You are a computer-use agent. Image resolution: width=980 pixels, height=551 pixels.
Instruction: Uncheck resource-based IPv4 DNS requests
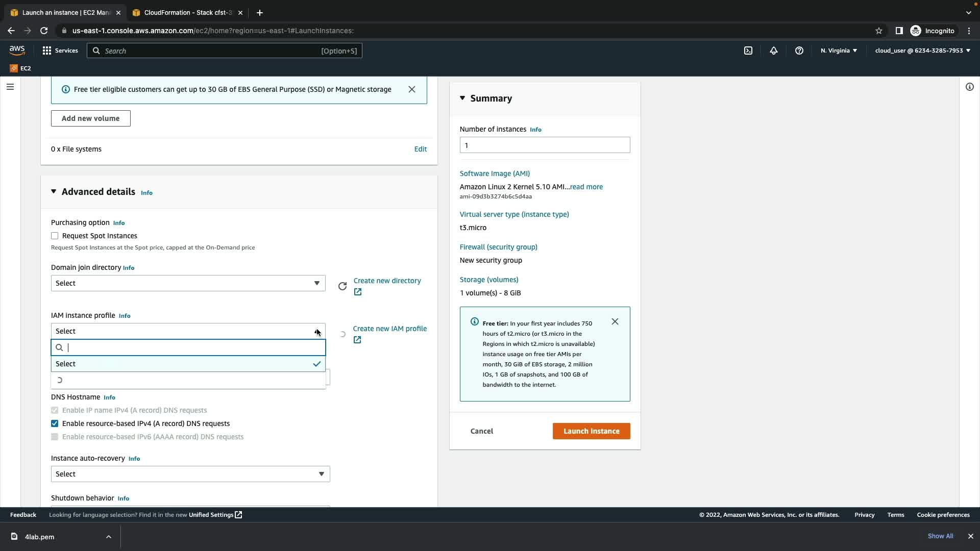[x=55, y=423]
